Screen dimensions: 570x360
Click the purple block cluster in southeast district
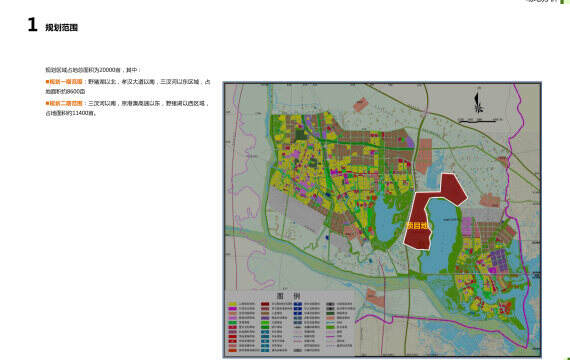[497, 260]
